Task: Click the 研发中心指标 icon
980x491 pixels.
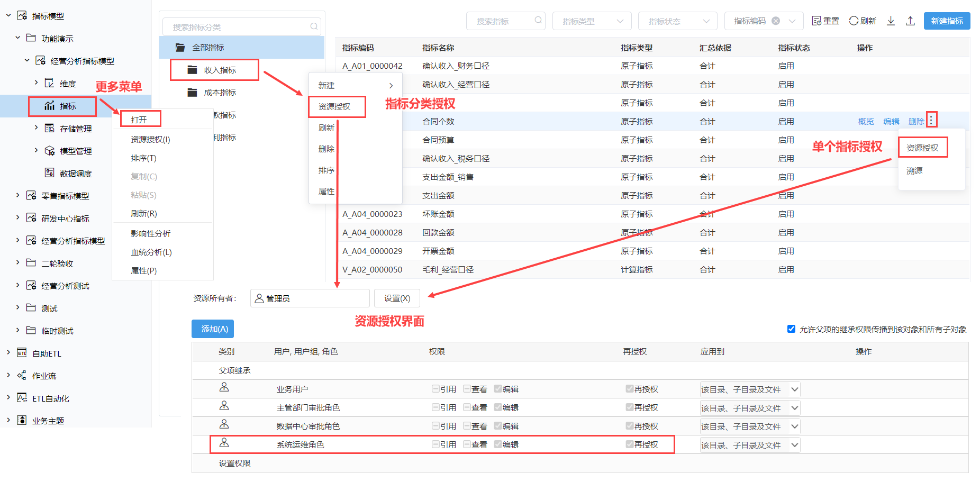Action: pyautogui.click(x=31, y=218)
